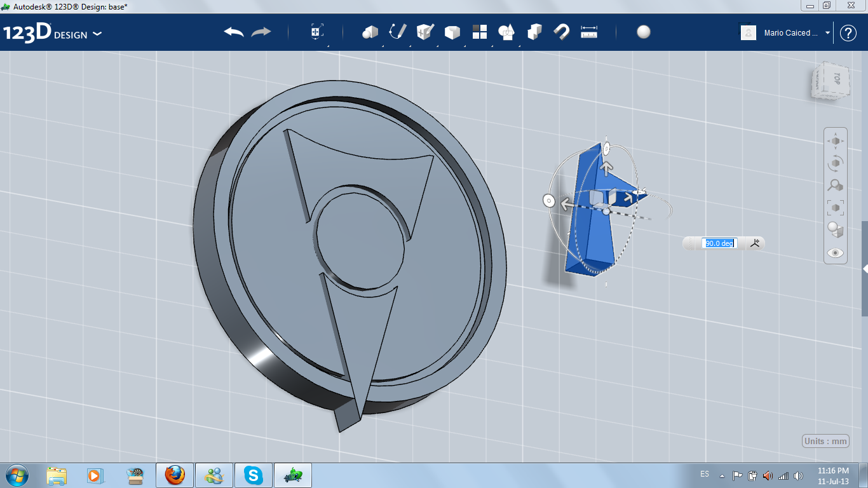Launch Windows Media Player from the taskbar
The image size is (868, 488).
click(94, 475)
